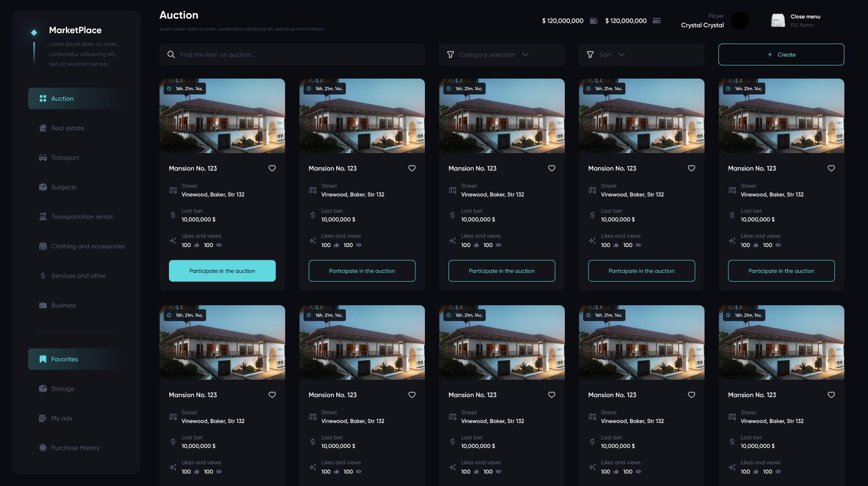The height and width of the screenshot is (486, 868).
Task: Open the second mansion's photo in top row
Action: click(362, 116)
